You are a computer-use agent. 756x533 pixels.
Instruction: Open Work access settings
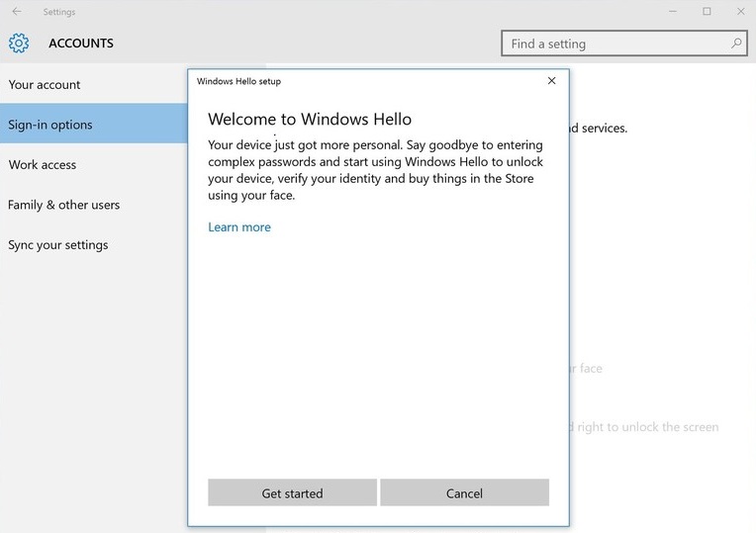pyautogui.click(x=94, y=164)
